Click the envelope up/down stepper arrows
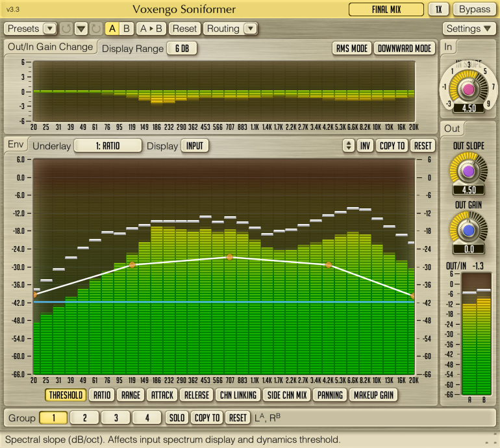 click(349, 145)
